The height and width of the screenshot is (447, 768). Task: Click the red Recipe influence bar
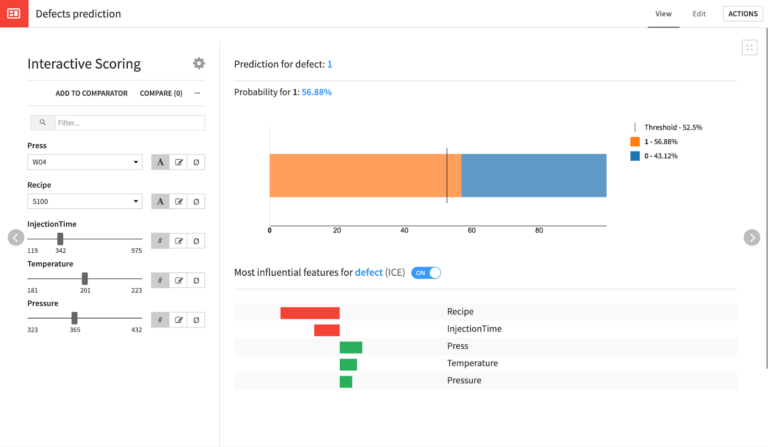310,313
